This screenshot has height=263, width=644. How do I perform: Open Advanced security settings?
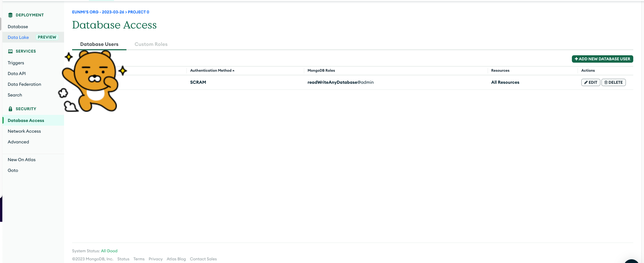(x=18, y=142)
